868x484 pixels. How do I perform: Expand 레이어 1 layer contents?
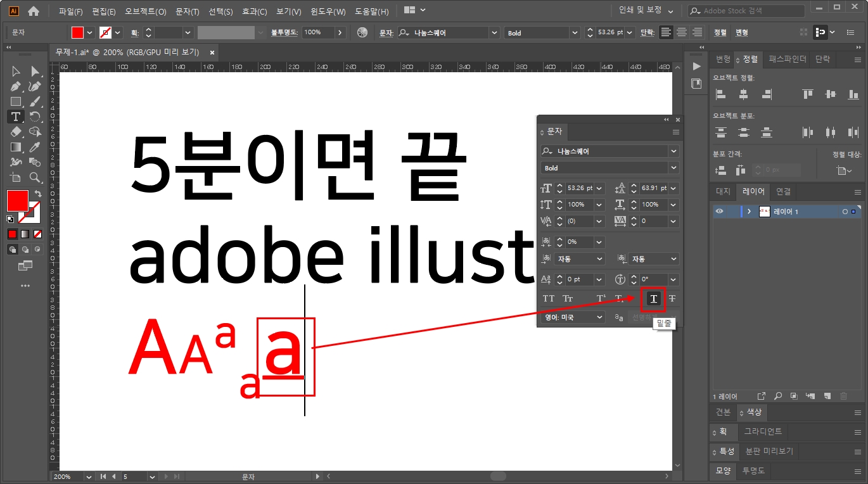tap(749, 212)
